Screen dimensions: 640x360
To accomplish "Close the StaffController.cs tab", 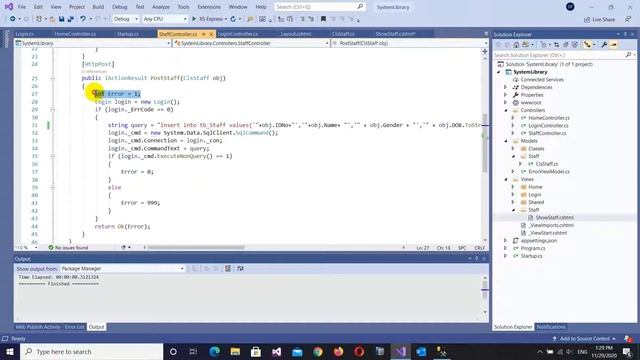I will tap(211, 34).
